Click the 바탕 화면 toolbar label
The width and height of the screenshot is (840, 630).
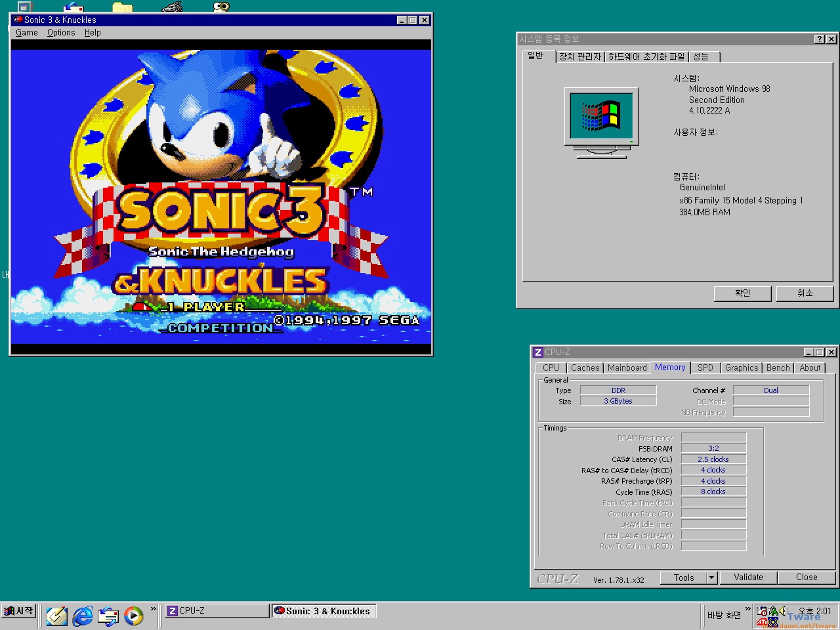tap(724, 616)
